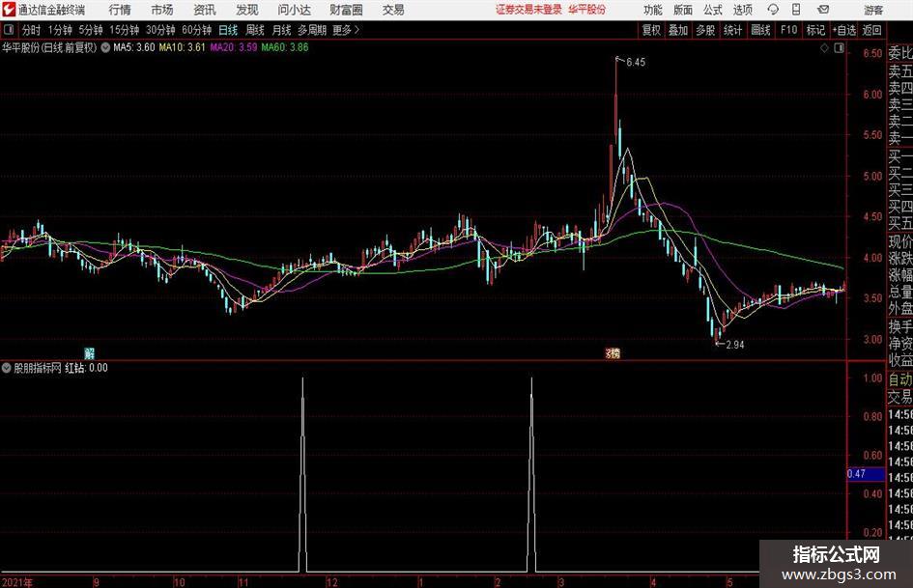Open the 画线 drawing tools
Viewport: 913px width, 588px height.
coord(760,30)
